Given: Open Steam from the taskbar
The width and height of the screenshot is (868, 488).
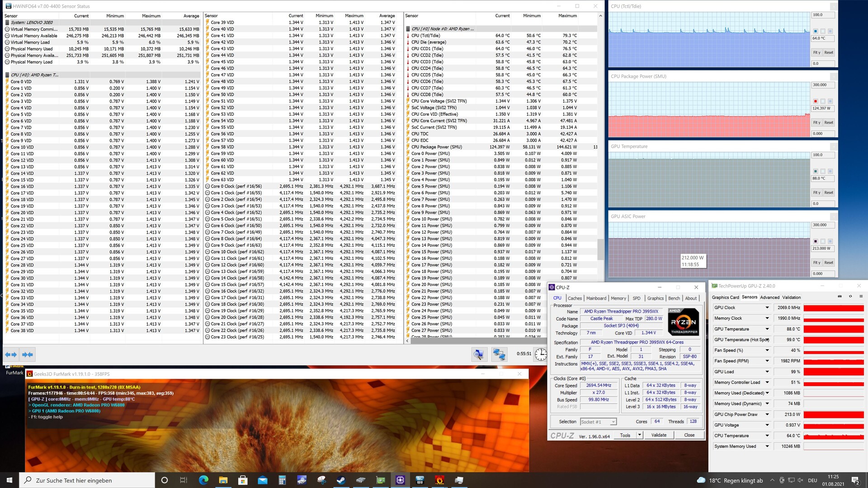Looking at the screenshot, I should [x=341, y=480].
